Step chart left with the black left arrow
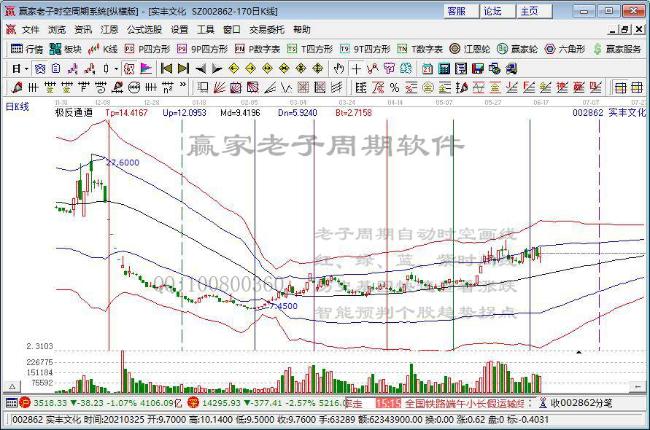Image resolution: width=650 pixels, height=430 pixels. tap(200, 68)
